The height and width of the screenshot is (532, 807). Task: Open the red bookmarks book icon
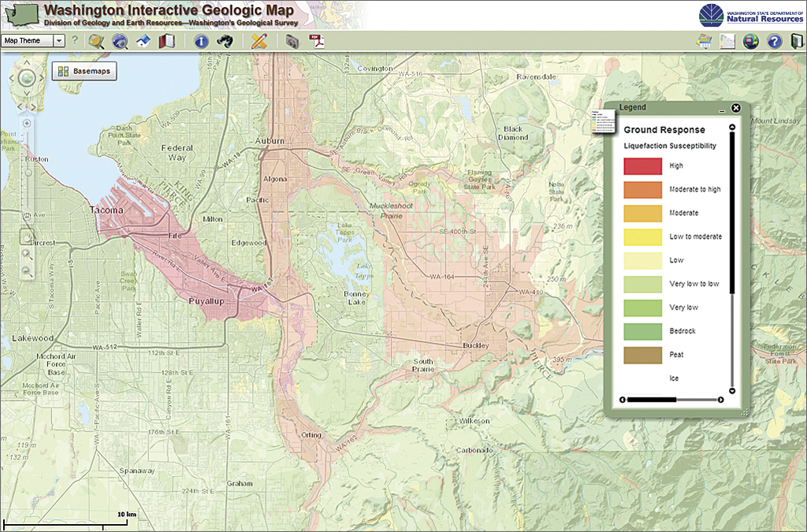167,41
